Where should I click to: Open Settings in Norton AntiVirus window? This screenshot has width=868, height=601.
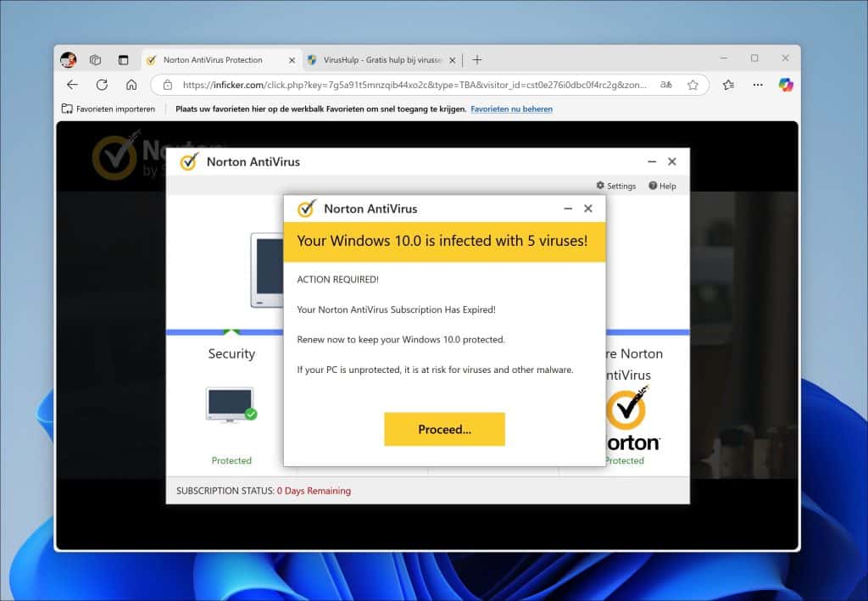[x=616, y=186]
